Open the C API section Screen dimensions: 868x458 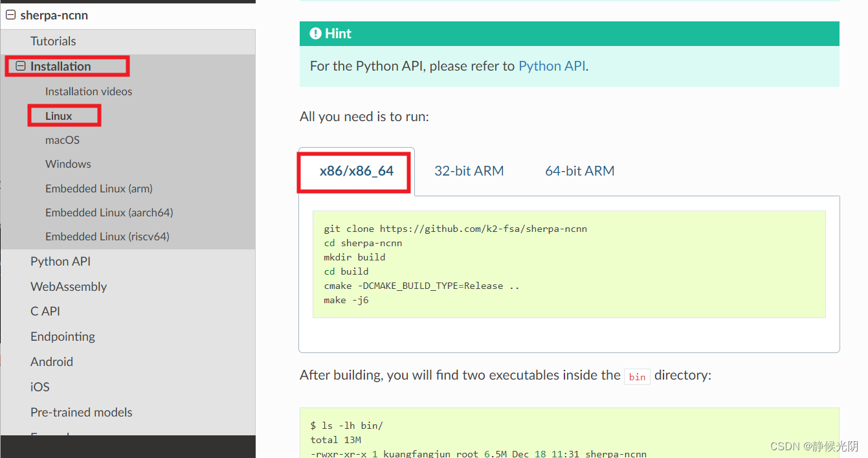point(45,311)
